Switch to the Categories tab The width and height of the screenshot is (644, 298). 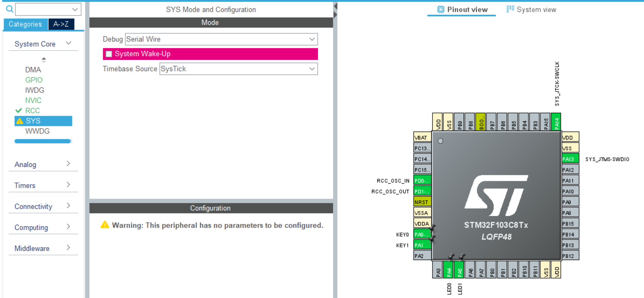click(x=25, y=24)
